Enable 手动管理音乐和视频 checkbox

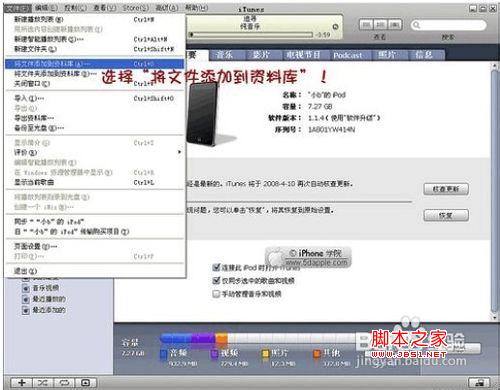(216, 294)
